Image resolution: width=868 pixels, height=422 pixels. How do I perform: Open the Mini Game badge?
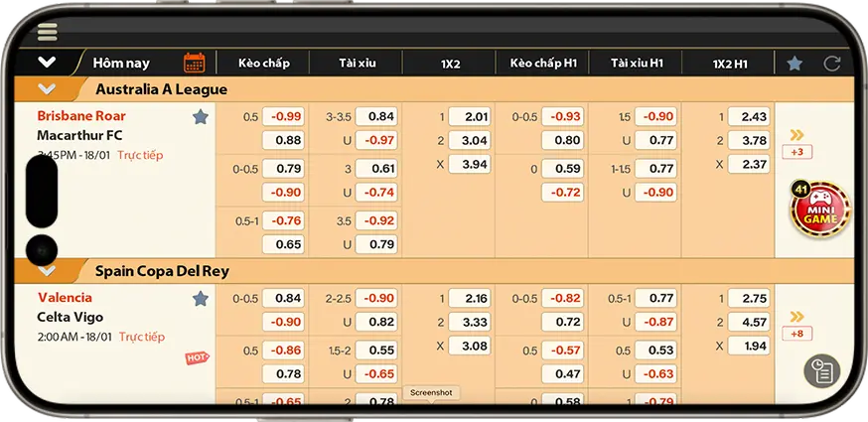click(819, 209)
